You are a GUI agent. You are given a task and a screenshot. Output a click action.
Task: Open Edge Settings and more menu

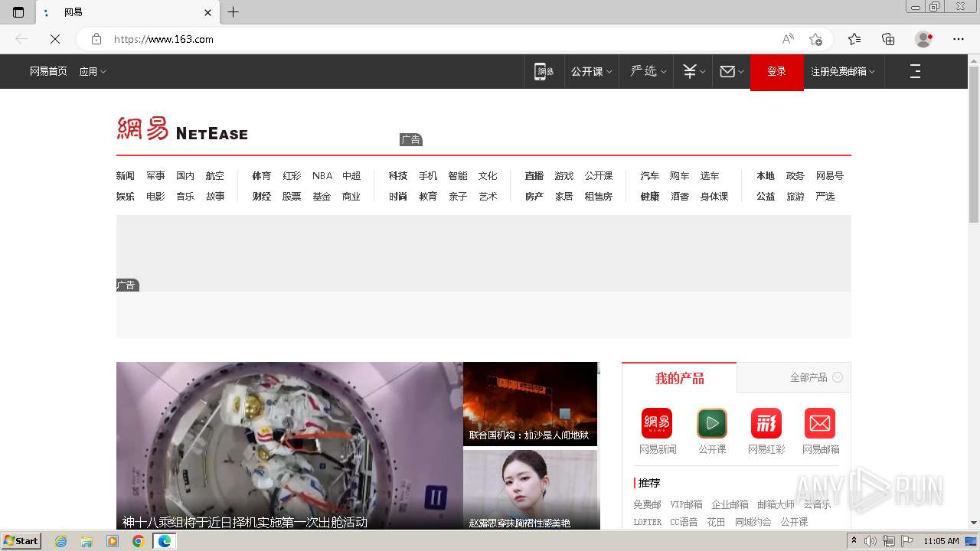(959, 39)
